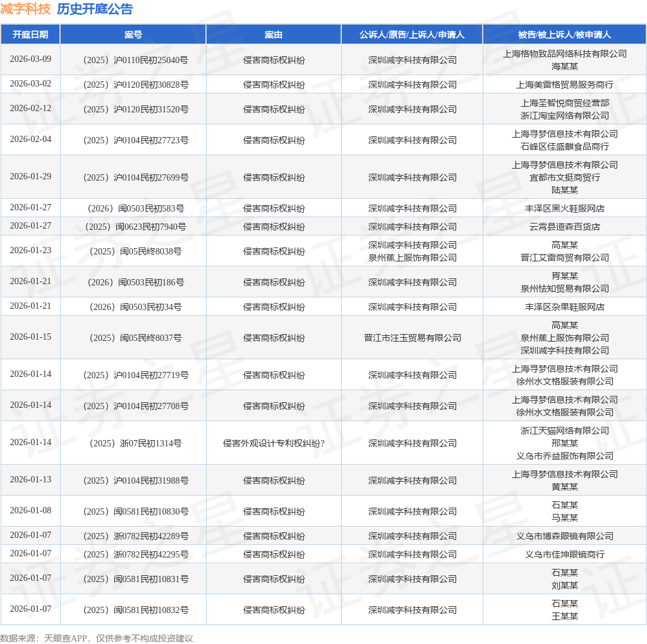Viewport: 647px width, 644px height.
Task: Select case number (2025)沪0104民初31988号
Action: (136, 480)
